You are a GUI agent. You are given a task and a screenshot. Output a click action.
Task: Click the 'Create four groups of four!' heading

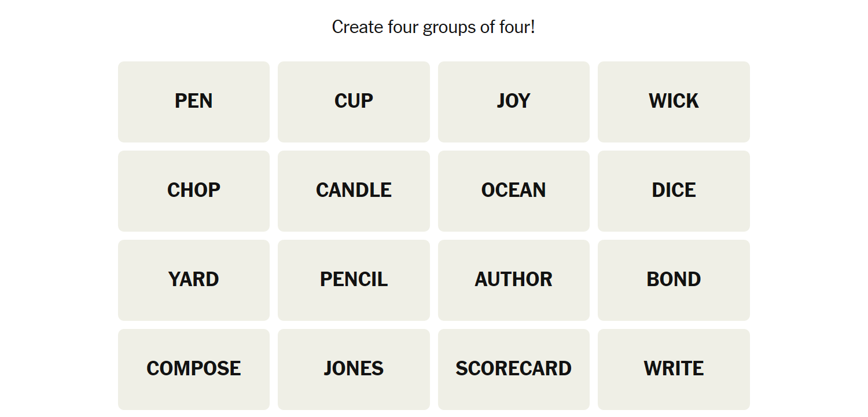433,27
